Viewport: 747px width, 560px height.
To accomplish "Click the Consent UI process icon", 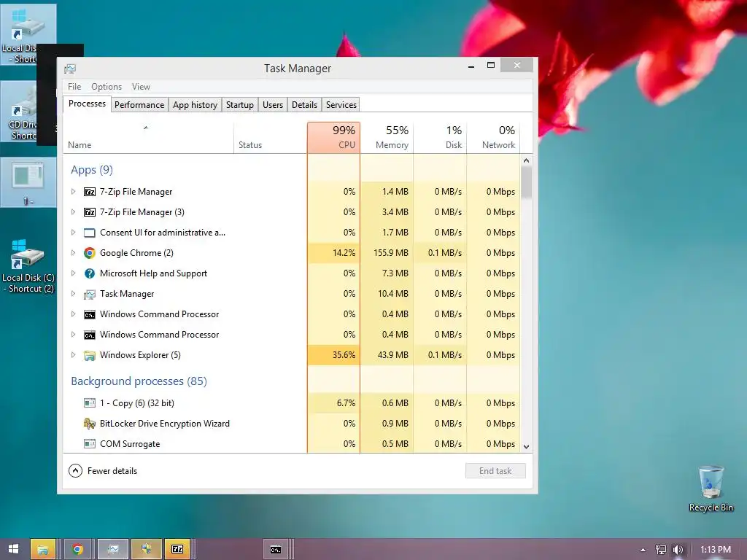I will (x=90, y=233).
